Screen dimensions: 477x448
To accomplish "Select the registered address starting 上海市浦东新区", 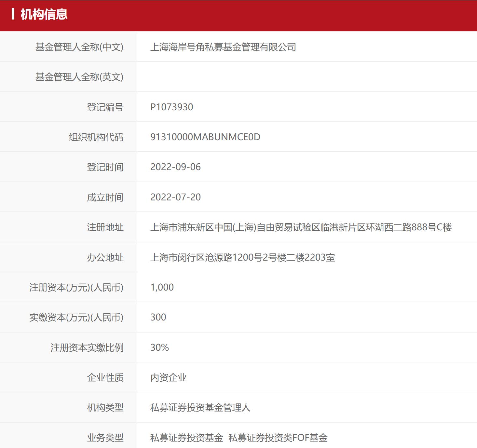I will [x=301, y=227].
